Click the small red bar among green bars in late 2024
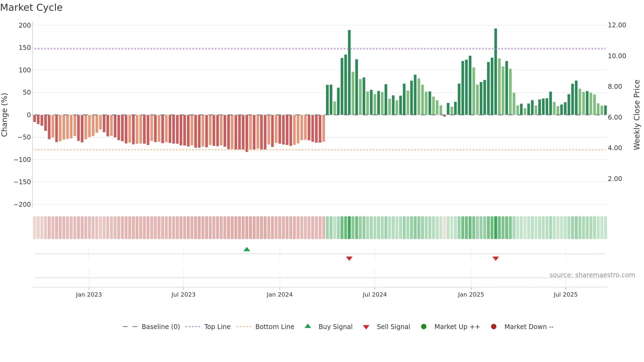This screenshot has height=362, width=644. 444,116
